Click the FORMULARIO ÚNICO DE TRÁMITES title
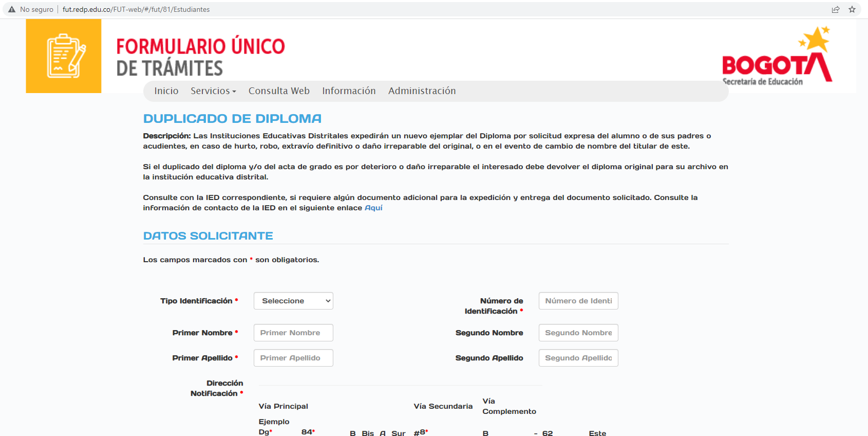This screenshot has width=868, height=436. coord(200,57)
